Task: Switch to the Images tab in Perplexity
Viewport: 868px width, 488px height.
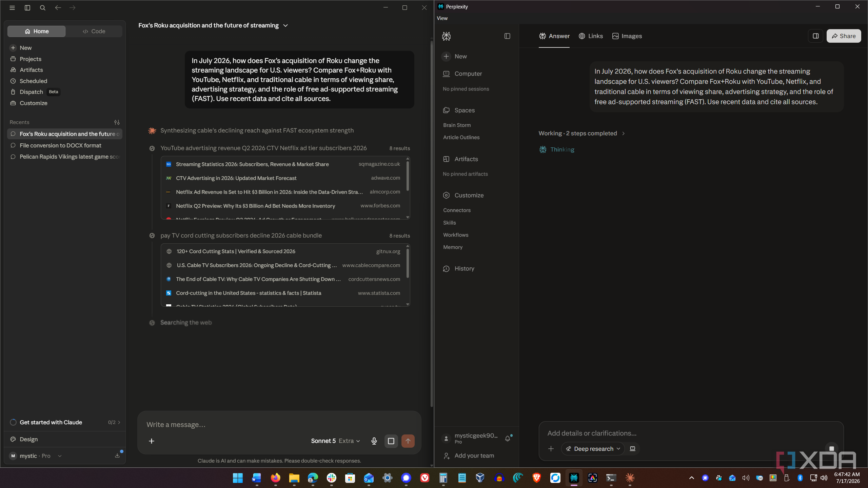Action: (x=627, y=36)
